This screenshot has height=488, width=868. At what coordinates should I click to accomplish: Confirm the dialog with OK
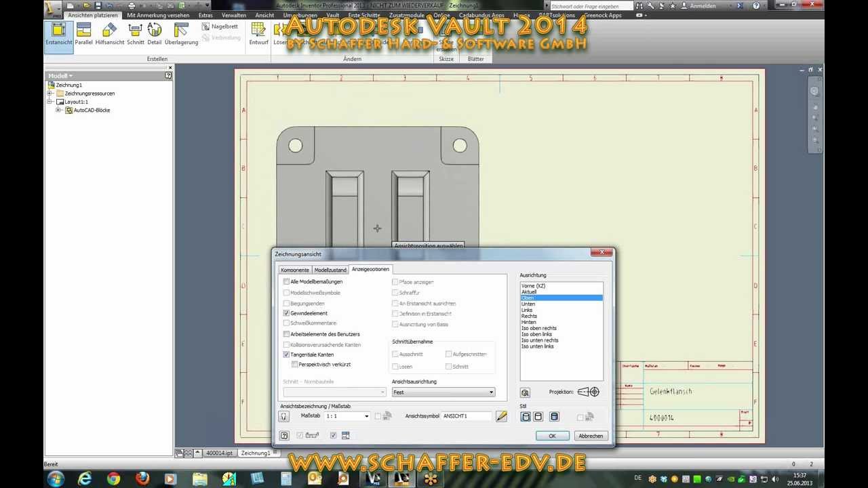pos(552,436)
